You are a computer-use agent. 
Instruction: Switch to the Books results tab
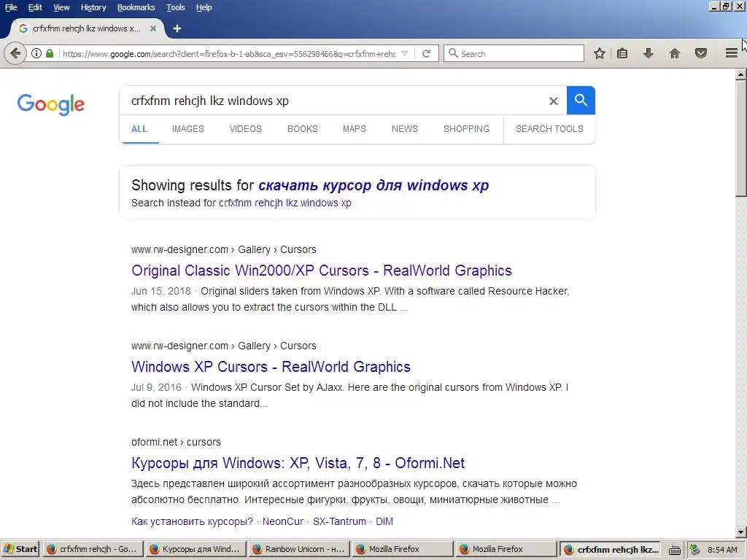point(303,128)
